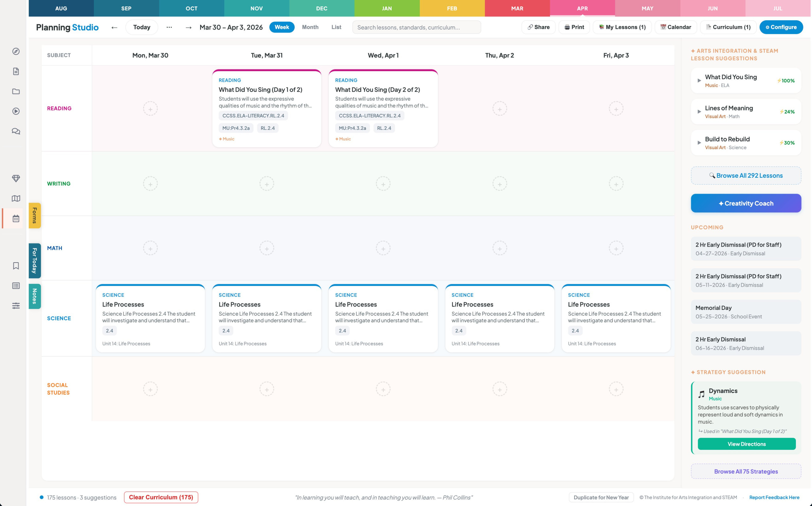Viewport: 812px width, 506px height.
Task: Add a Math lesson on Mon, Mar 30
Action: click(150, 248)
